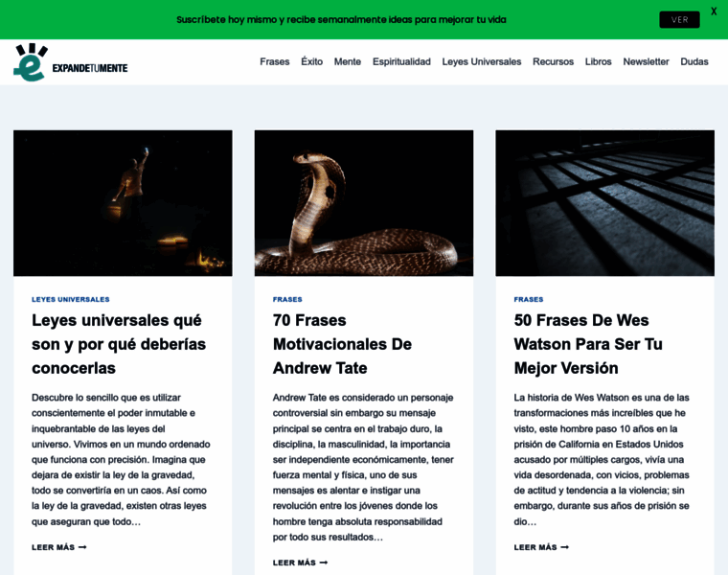Viewport: 728px width, 575px height.
Task: Open the Éxito menu item
Action: click(311, 61)
